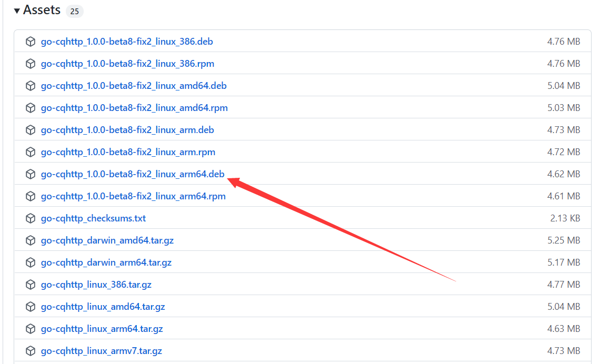Click size 5.03 MB of linux_amd64.rpm
Viewport: 600px width, 364px height.
pyautogui.click(x=564, y=108)
